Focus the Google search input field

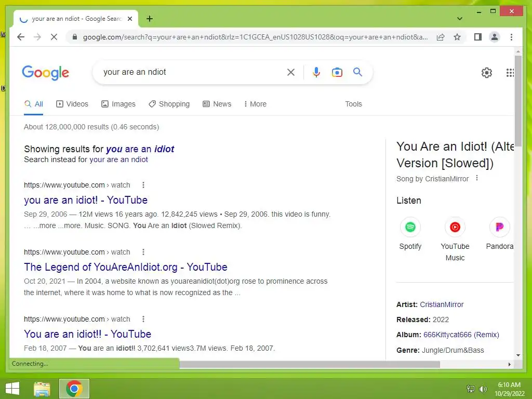192,72
